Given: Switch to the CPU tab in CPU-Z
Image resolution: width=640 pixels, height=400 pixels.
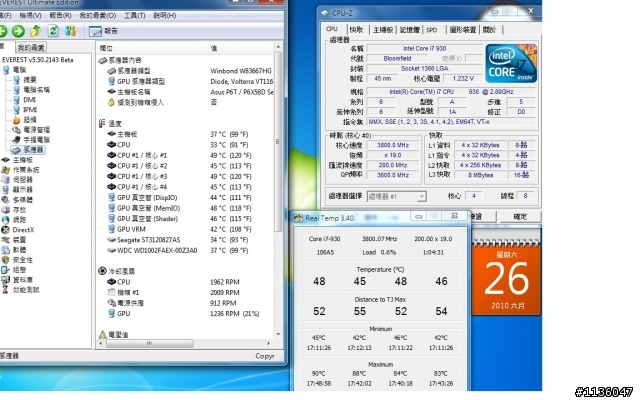Looking at the screenshot, I should [332, 29].
